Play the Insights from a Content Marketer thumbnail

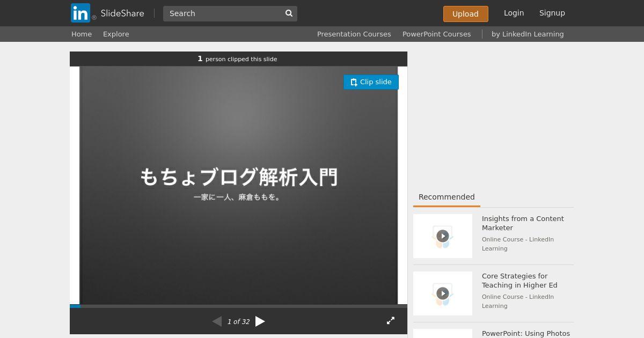click(x=443, y=236)
